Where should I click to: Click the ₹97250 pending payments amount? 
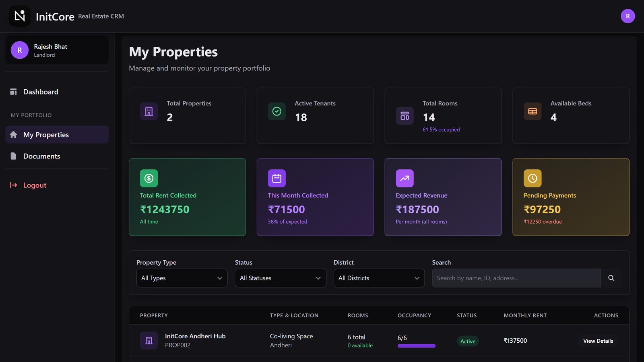(x=542, y=210)
